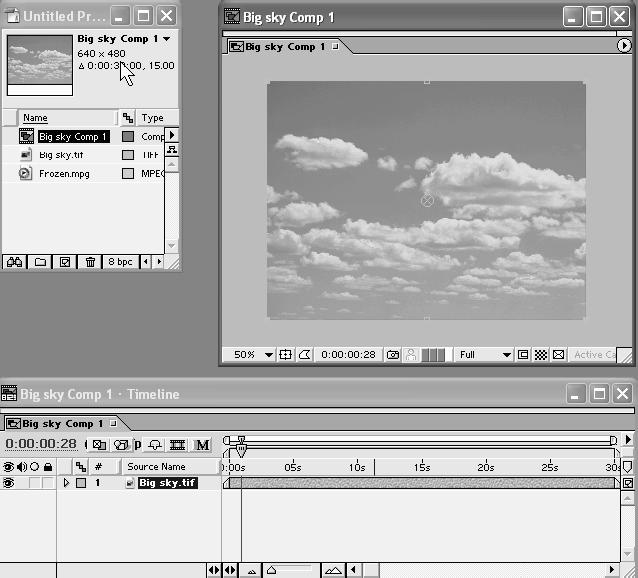Click the timeline zoom slider
This screenshot has width=638, height=578.
tap(272, 571)
